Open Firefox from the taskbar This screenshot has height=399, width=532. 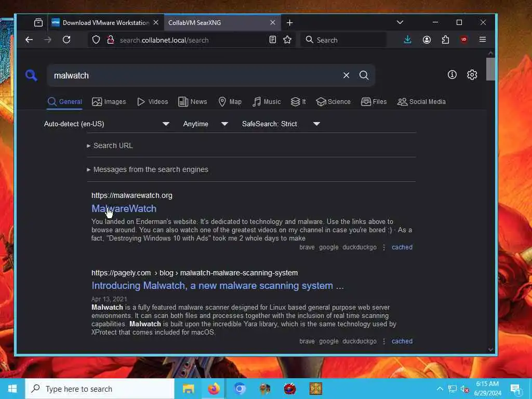click(x=214, y=389)
